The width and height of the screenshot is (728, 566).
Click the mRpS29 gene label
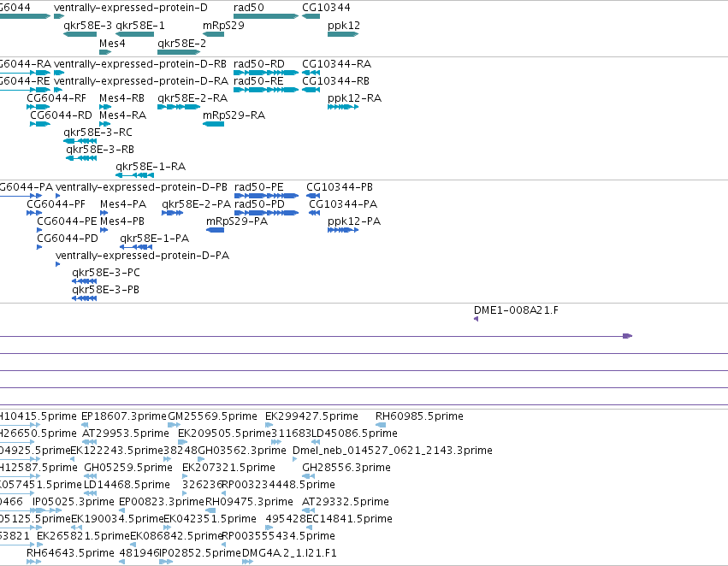coord(224,26)
